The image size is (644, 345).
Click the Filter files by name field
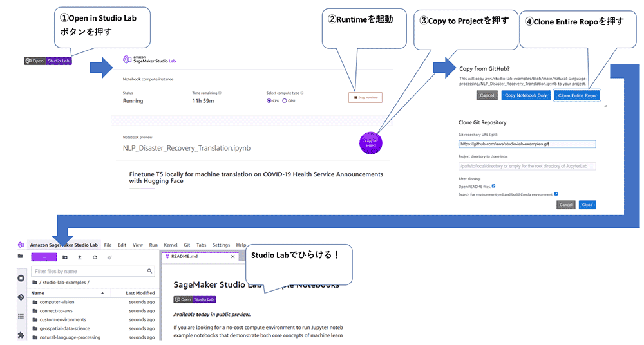(x=93, y=271)
